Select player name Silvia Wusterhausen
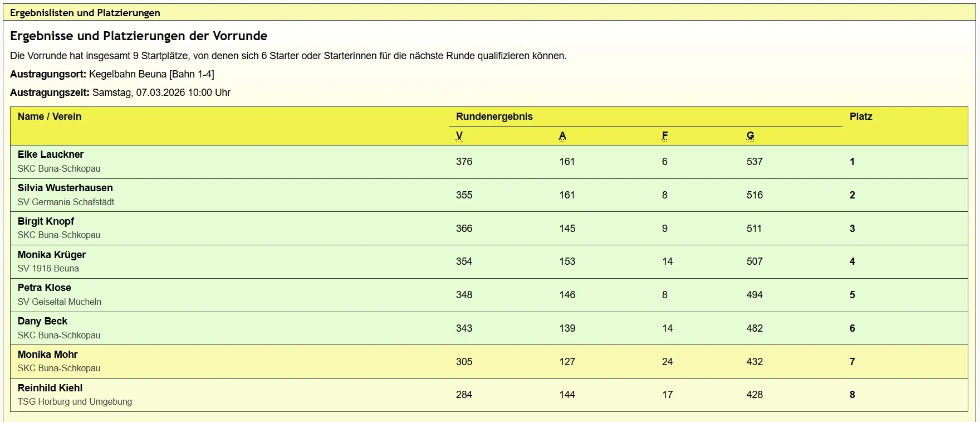This screenshot has height=422, width=980. pyautogui.click(x=65, y=188)
